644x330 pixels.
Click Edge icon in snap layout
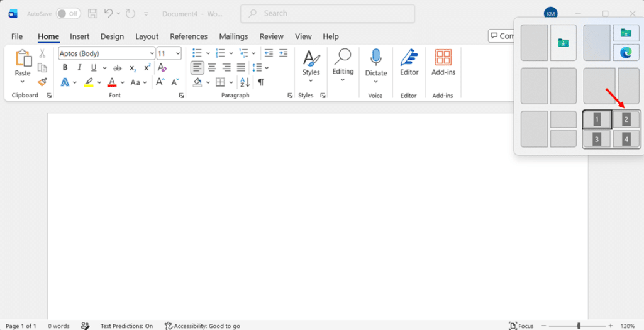(x=626, y=53)
